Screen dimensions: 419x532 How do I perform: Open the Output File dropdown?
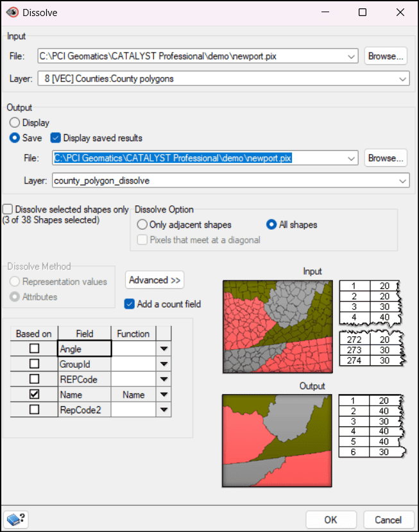click(352, 159)
